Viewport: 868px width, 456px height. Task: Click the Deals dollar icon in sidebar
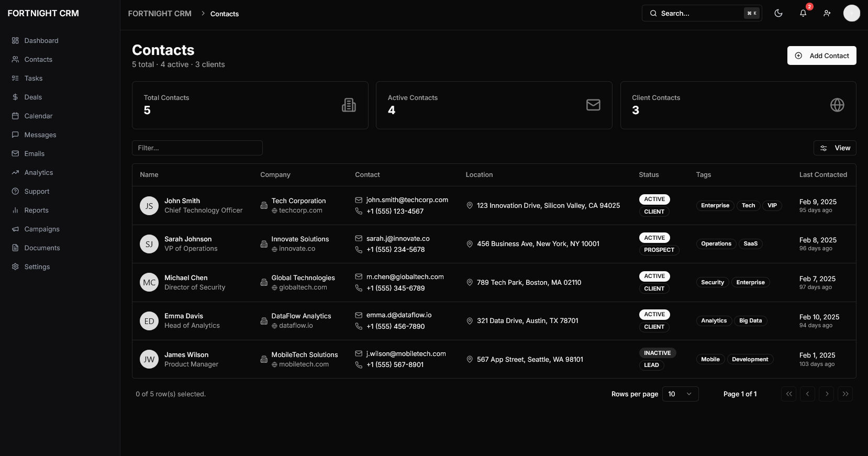click(15, 97)
